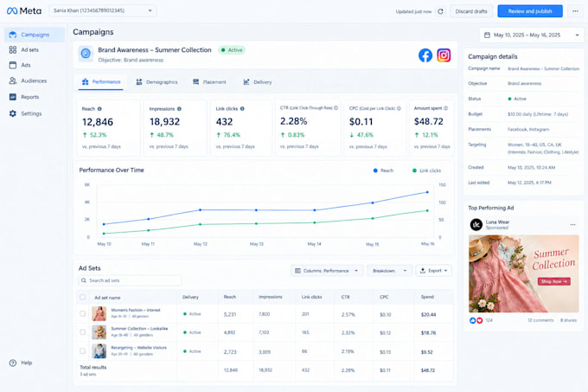The height and width of the screenshot is (392, 588).
Task: Click the Summer Collection – Lookalike thumbnail
Action: coord(99,332)
